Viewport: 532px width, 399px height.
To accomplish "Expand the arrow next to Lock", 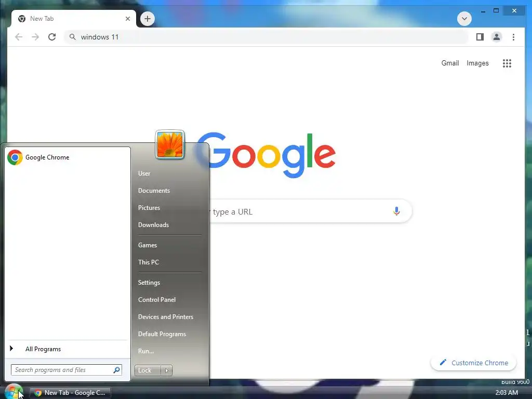I will tap(166, 370).
